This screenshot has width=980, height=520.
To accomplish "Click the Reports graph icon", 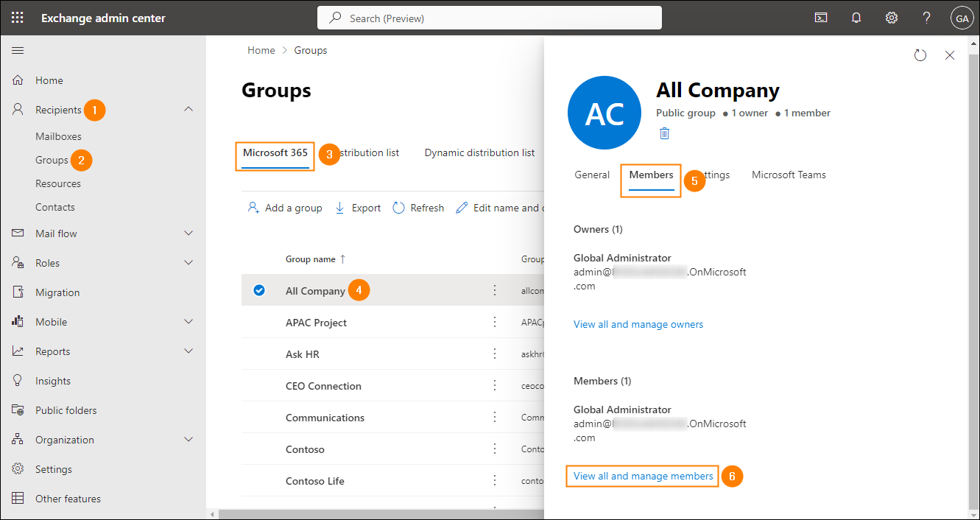I will click(x=18, y=351).
